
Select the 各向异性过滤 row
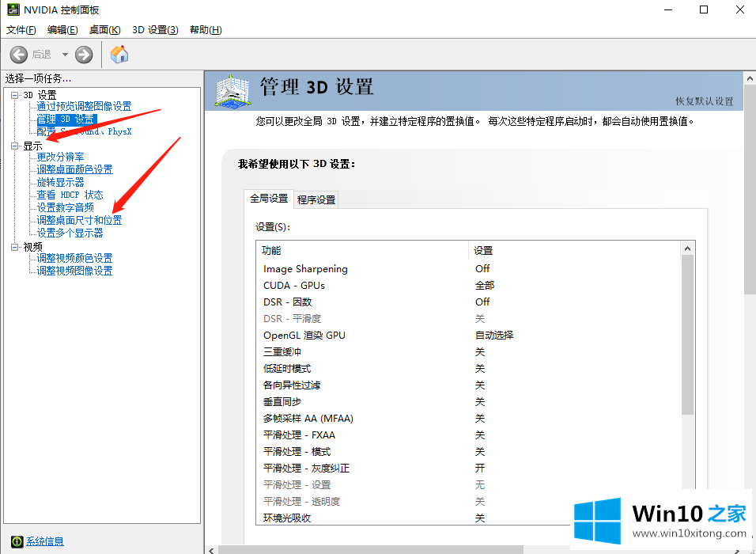[x=468, y=385]
